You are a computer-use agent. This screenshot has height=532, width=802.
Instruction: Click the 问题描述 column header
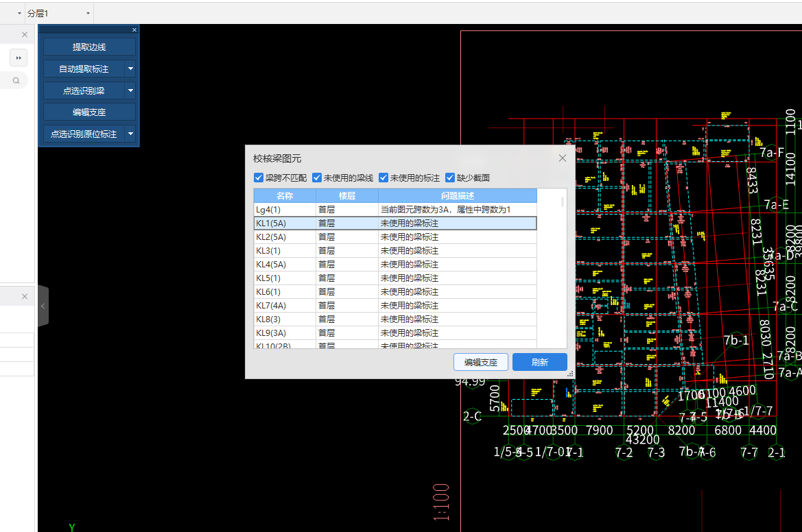(458, 196)
